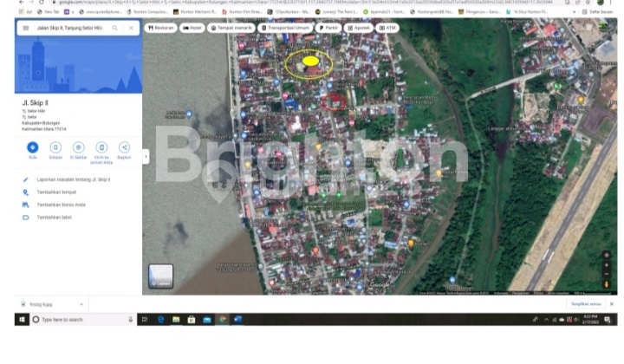Collapse the side panel arrow
The height and width of the screenshot is (364, 624).
click(146, 157)
